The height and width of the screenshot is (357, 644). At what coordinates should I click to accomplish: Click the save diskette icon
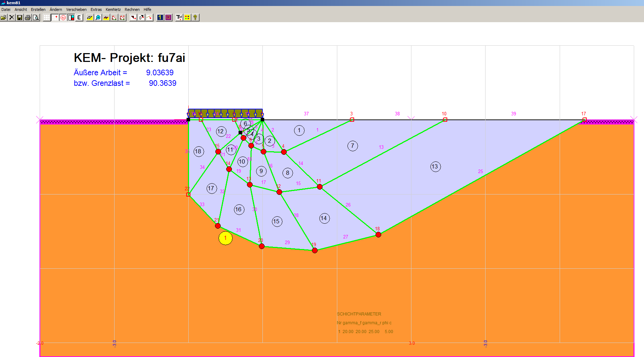click(20, 17)
